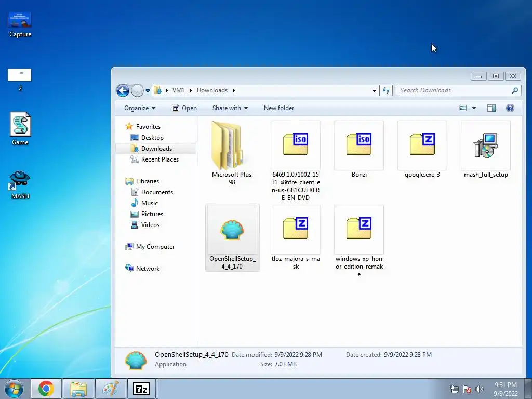
Task: Open the Microsoft Plus! 98 folder icon
Action: (227, 145)
